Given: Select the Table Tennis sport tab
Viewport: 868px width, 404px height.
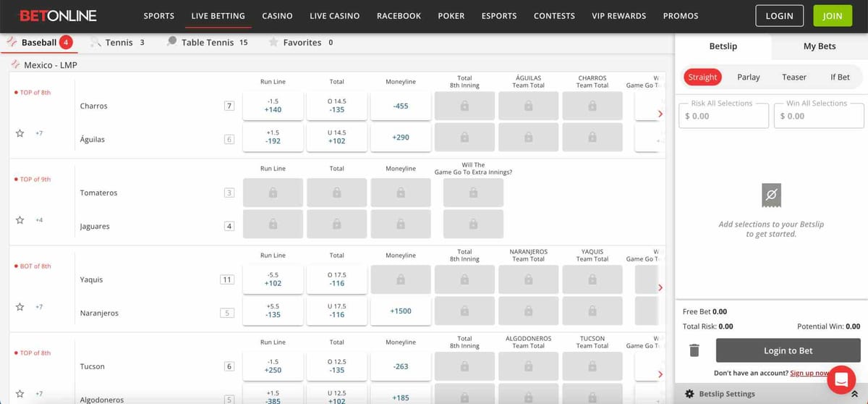Looking at the screenshot, I should point(207,42).
